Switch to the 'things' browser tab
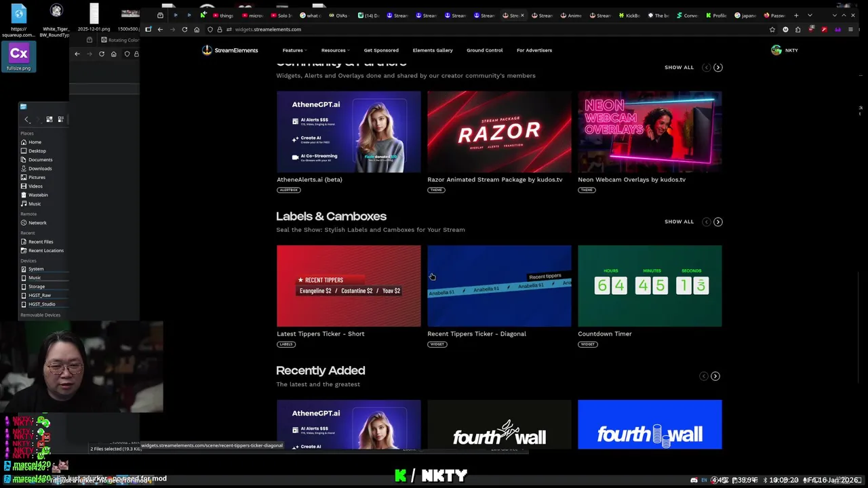The image size is (868, 488). tap(223, 15)
